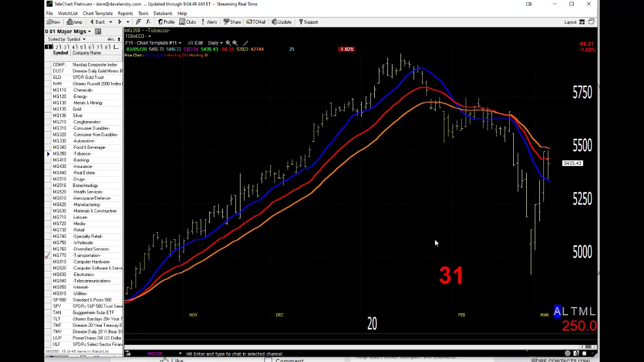The height and width of the screenshot is (362, 644).
Task: Open the fx formula icon
Action: tap(148, 22)
